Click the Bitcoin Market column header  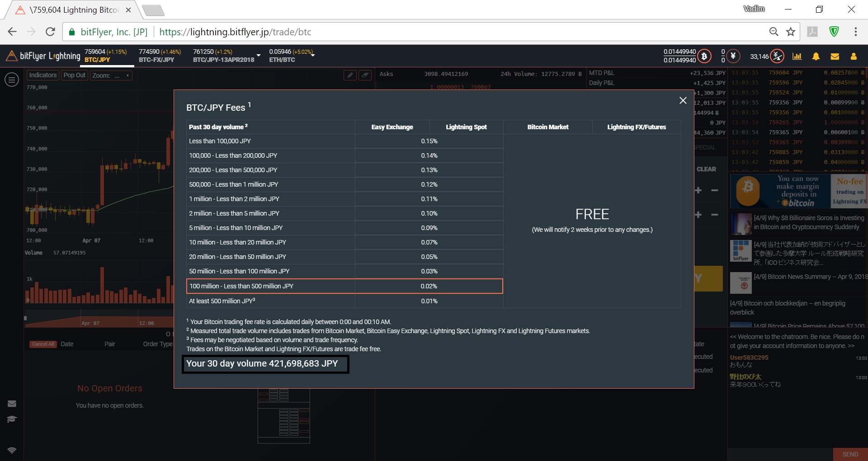tap(547, 127)
